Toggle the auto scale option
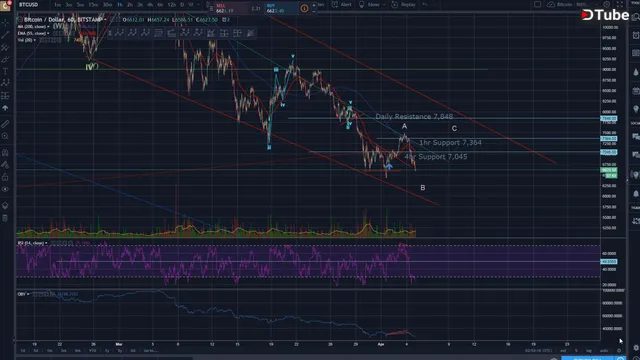The image size is (640, 360). tap(604, 351)
